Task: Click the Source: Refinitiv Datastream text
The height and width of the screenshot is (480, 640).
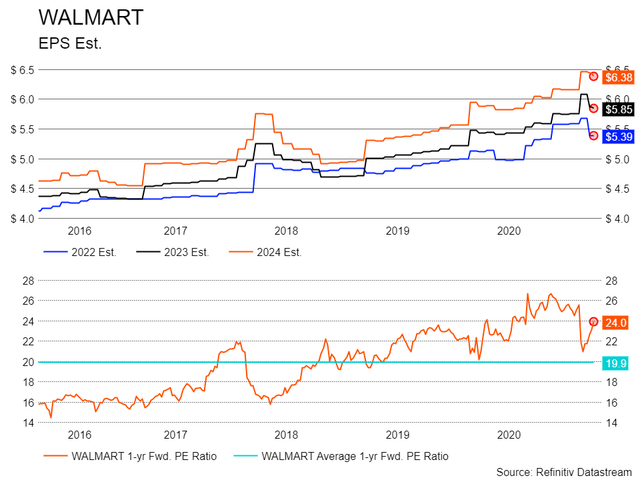Action: [564, 472]
